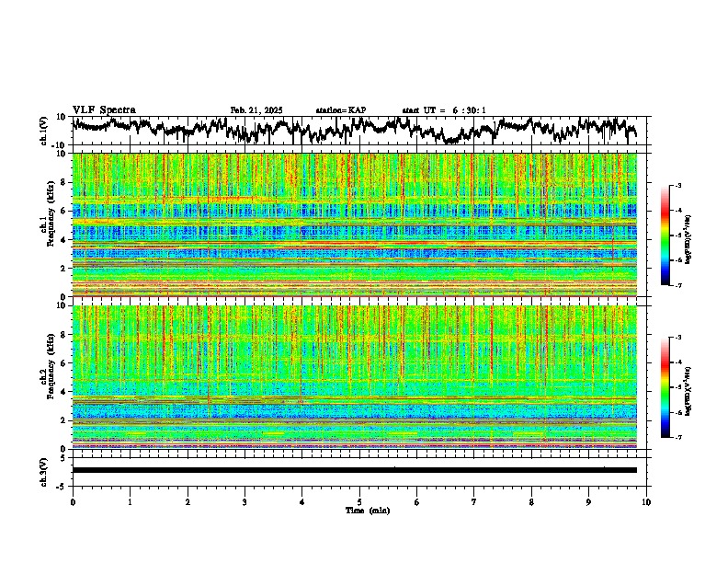Click the "-3" label on ch.1 color bar
The image size is (728, 563).
(678, 185)
